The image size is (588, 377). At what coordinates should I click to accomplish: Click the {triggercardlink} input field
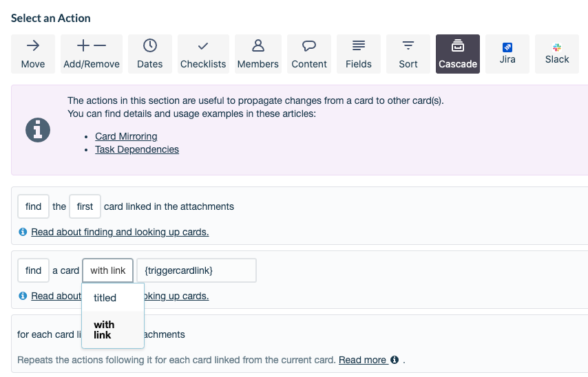click(x=196, y=270)
